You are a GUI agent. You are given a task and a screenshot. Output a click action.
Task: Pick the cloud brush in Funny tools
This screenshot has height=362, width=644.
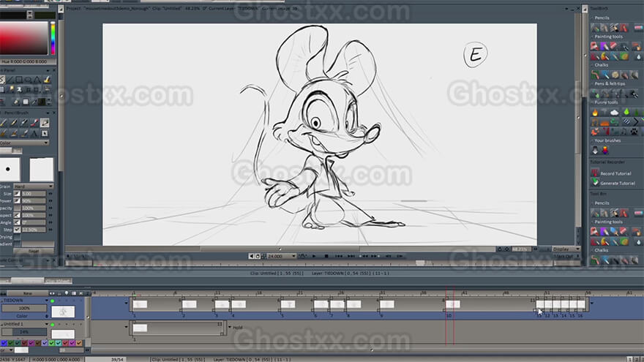(615, 112)
